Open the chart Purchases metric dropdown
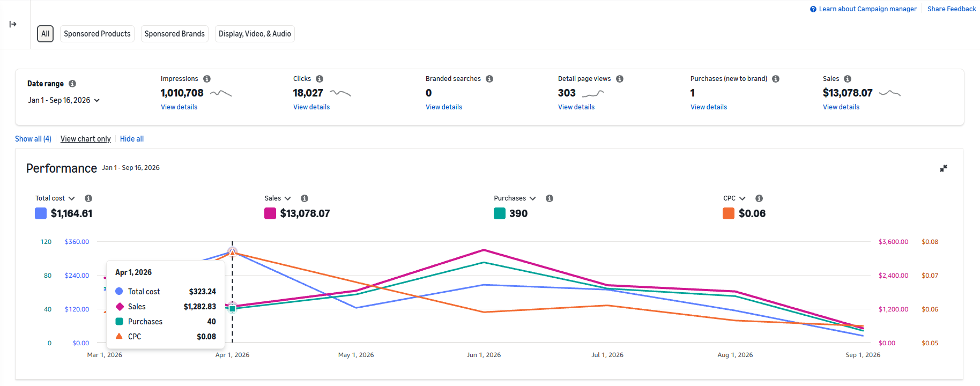980x386 pixels. (515, 198)
